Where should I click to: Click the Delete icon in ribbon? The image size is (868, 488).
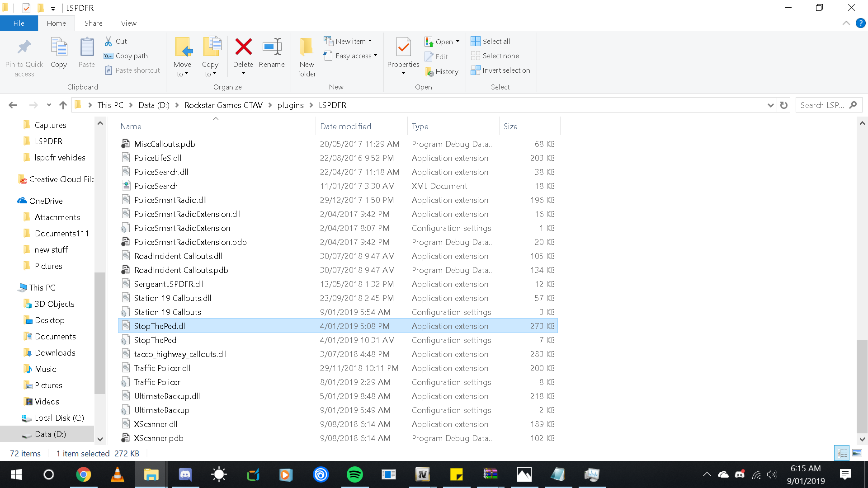pos(243,47)
